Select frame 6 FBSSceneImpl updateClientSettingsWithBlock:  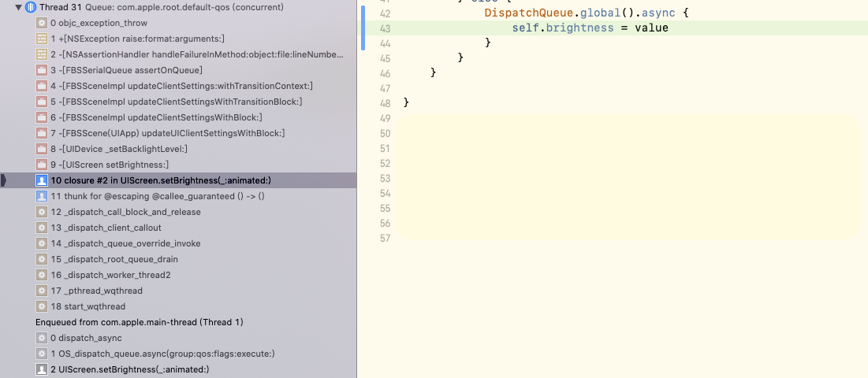pyautogui.click(x=178, y=117)
